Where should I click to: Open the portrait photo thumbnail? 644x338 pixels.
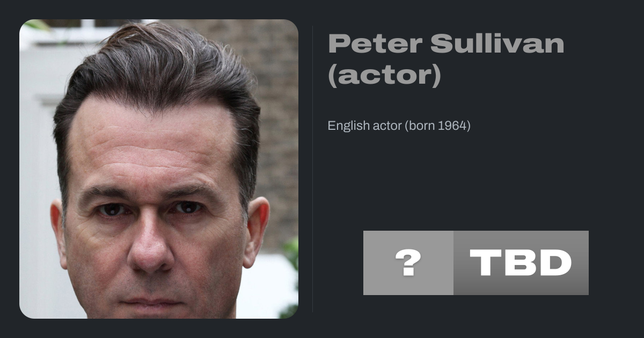(158, 169)
